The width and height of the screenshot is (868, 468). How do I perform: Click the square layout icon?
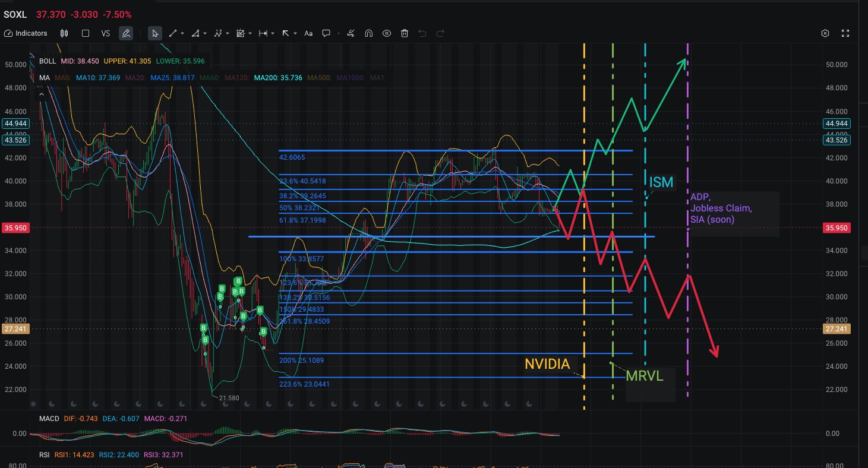pyautogui.click(x=86, y=33)
